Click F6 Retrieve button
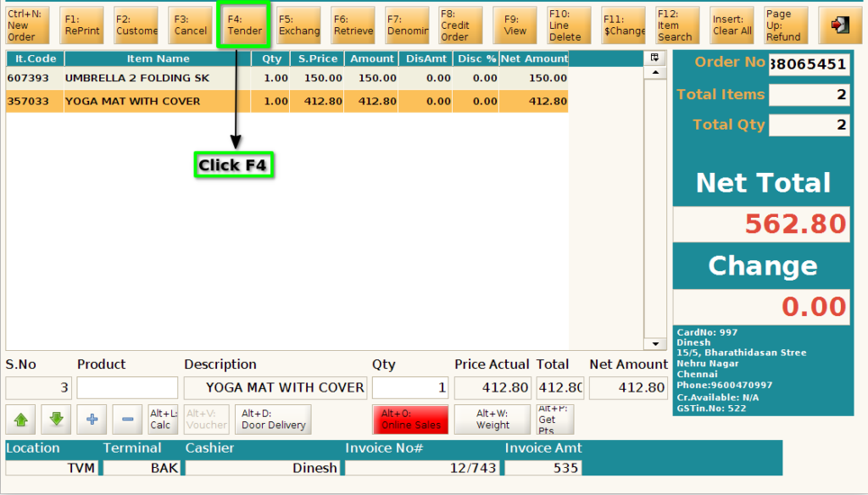The height and width of the screenshot is (495, 868). pos(353,25)
